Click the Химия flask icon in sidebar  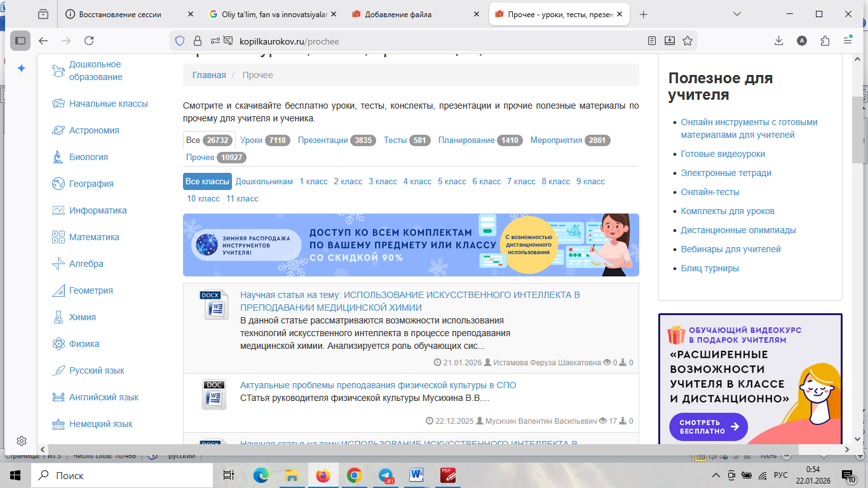(58, 317)
